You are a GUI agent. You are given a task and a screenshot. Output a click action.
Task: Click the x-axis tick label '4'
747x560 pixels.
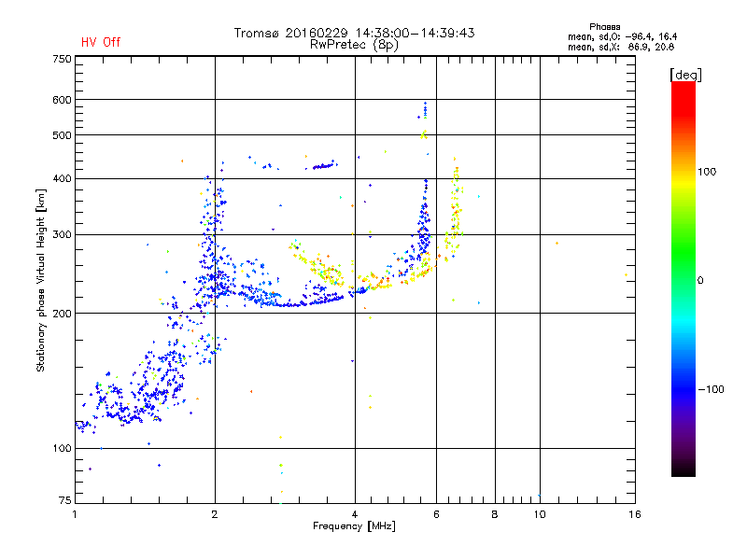355,514
